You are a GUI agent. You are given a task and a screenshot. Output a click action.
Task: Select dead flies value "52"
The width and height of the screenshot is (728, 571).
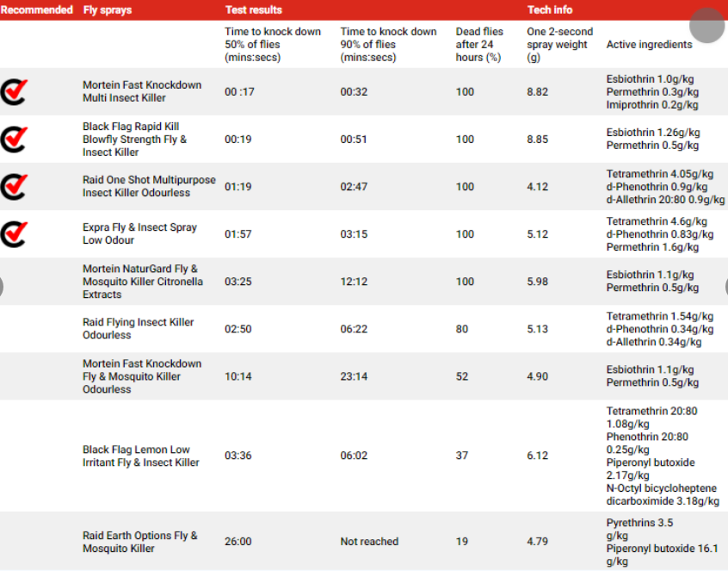[x=462, y=375]
